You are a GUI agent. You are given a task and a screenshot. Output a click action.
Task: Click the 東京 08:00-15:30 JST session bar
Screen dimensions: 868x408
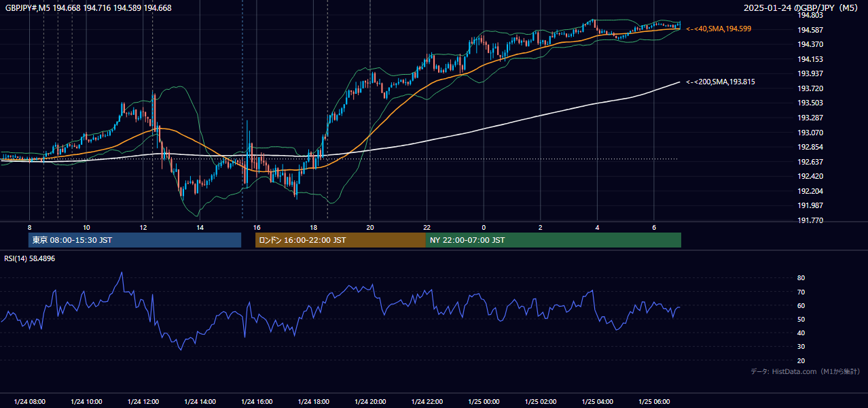135,240
